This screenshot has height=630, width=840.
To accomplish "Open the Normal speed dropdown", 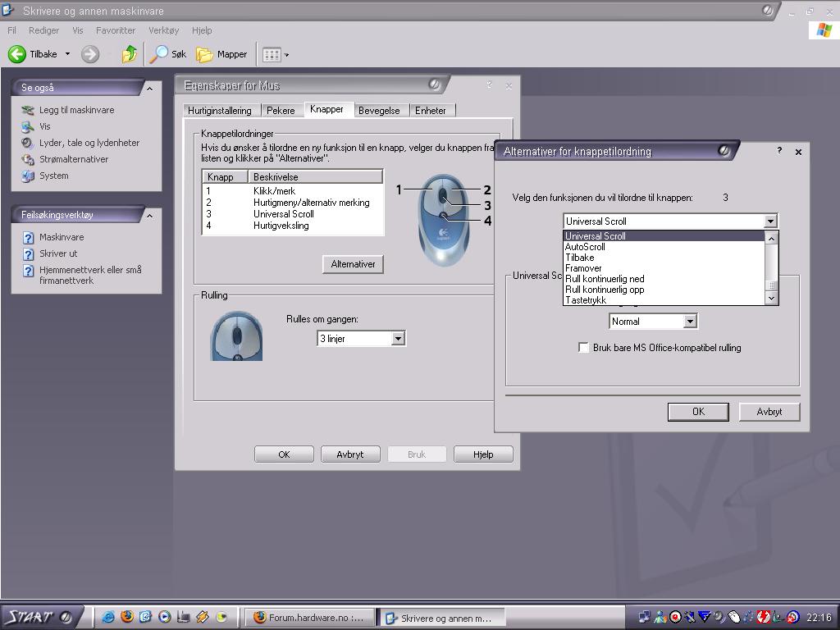I will click(690, 322).
